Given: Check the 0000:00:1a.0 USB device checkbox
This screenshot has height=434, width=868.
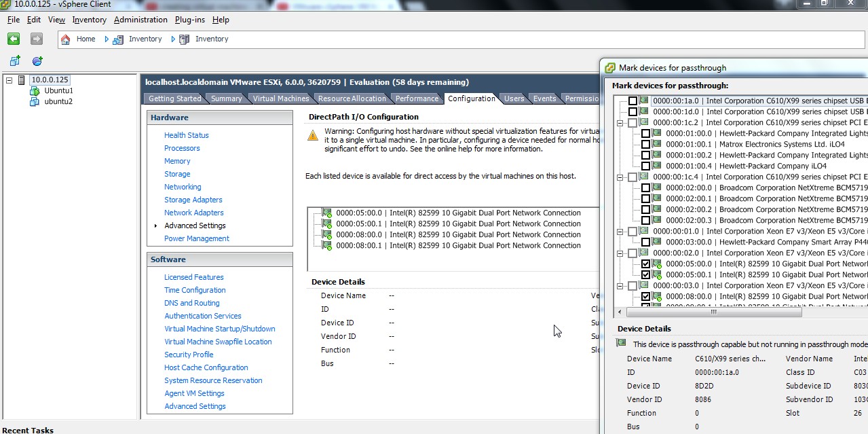Looking at the screenshot, I should pos(633,101).
